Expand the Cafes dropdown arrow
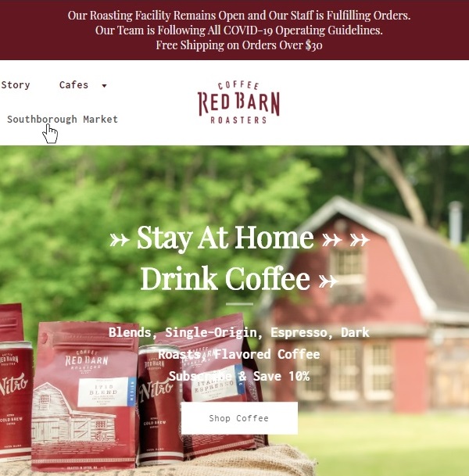Viewport: 469px width, 476px height. (x=104, y=86)
